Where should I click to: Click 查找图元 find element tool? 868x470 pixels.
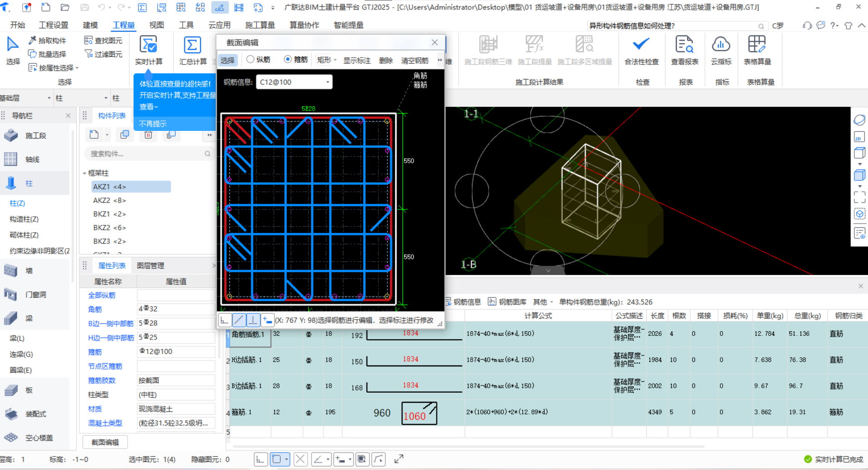(103, 40)
